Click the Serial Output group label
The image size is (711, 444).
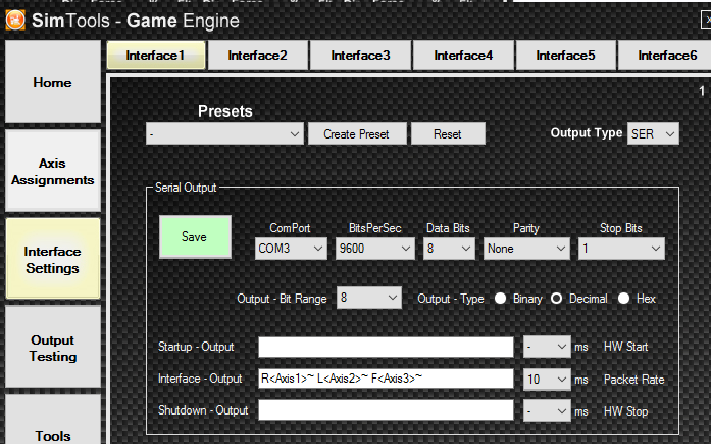pos(185,188)
